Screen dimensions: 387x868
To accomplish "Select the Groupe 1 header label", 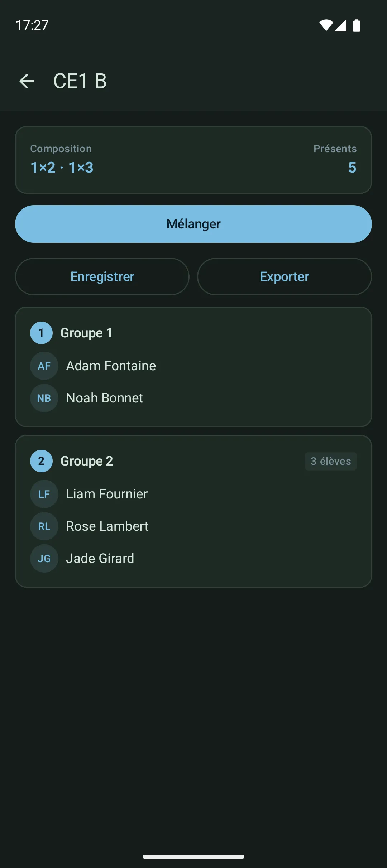I will coord(86,333).
